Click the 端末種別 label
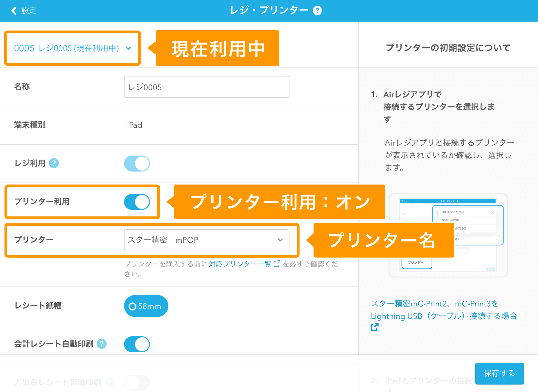Image resolution: width=538 pixels, height=392 pixels. click(30, 125)
